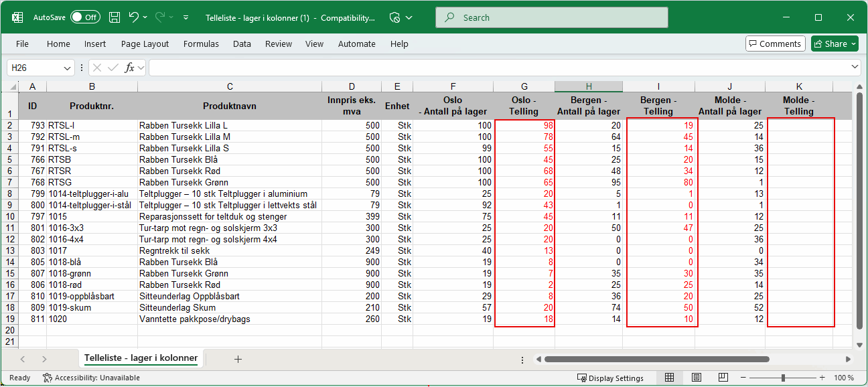Click the Comments button

point(775,44)
